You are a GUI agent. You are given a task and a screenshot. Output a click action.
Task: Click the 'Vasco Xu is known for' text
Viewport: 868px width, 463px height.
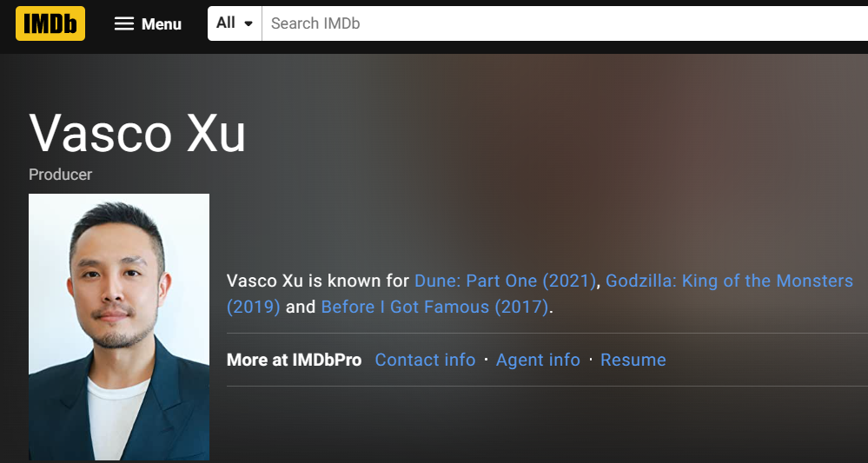(x=318, y=281)
